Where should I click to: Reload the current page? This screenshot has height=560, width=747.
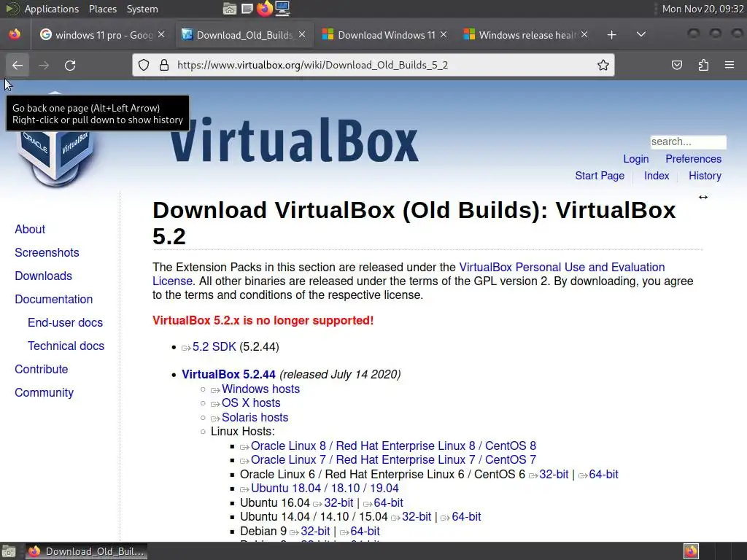[x=70, y=65]
